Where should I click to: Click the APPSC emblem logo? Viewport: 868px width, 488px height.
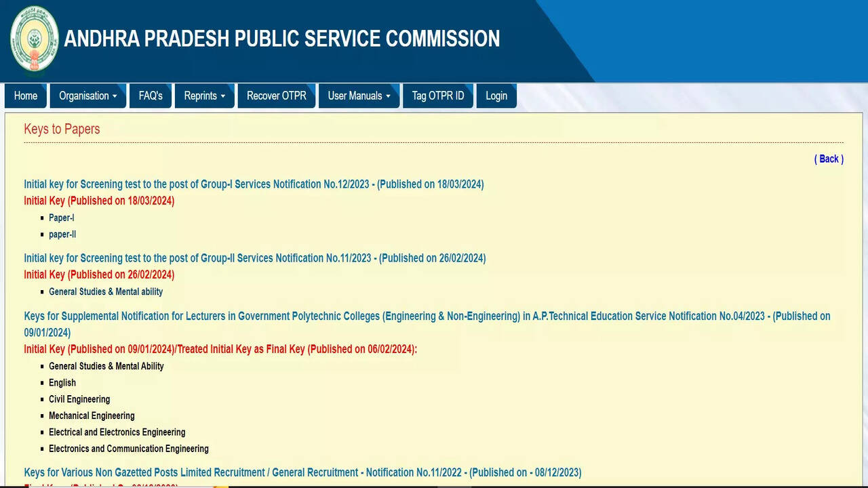click(x=34, y=39)
